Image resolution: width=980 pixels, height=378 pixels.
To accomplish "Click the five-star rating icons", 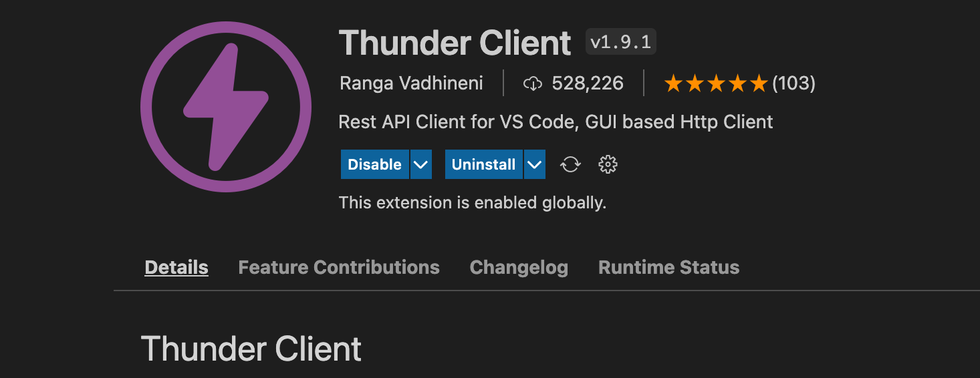I will [715, 83].
